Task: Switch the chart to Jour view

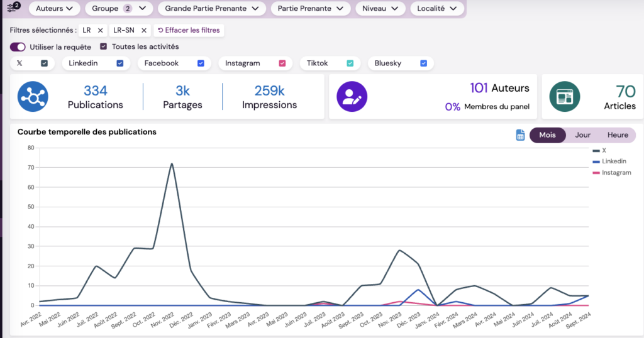Action: coord(582,135)
